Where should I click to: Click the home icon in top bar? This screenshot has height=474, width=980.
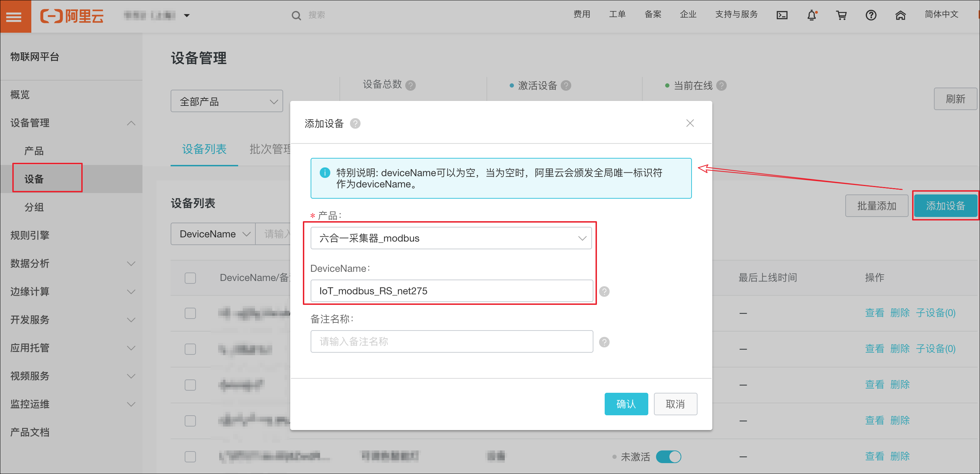(x=900, y=15)
